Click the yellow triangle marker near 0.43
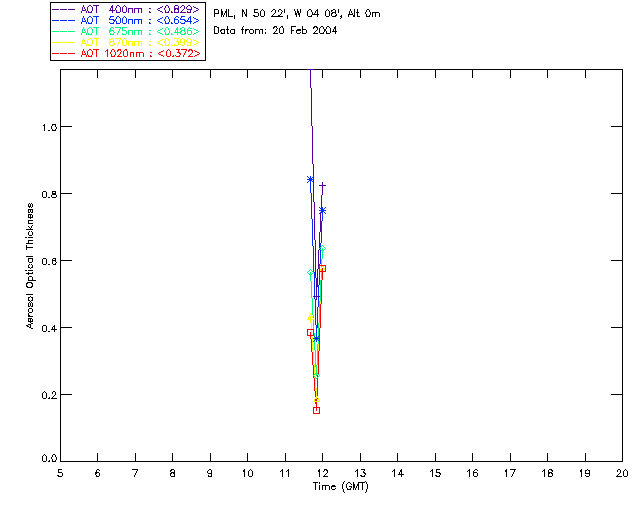Screen dimensions: 640x512 [x=310, y=317]
